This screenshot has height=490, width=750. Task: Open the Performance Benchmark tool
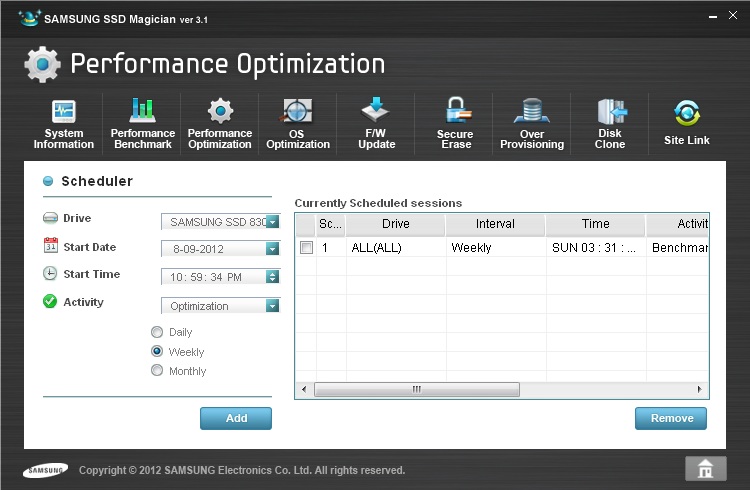tap(142, 123)
